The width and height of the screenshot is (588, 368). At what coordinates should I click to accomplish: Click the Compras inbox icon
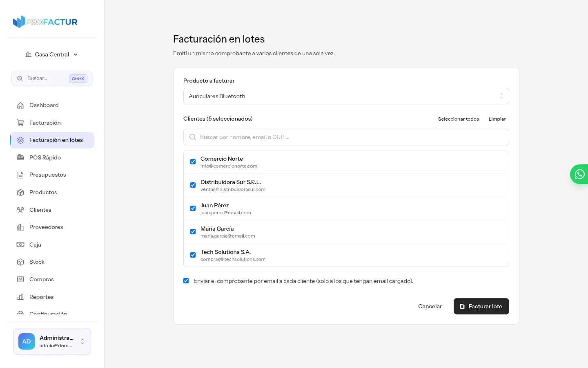click(20, 279)
